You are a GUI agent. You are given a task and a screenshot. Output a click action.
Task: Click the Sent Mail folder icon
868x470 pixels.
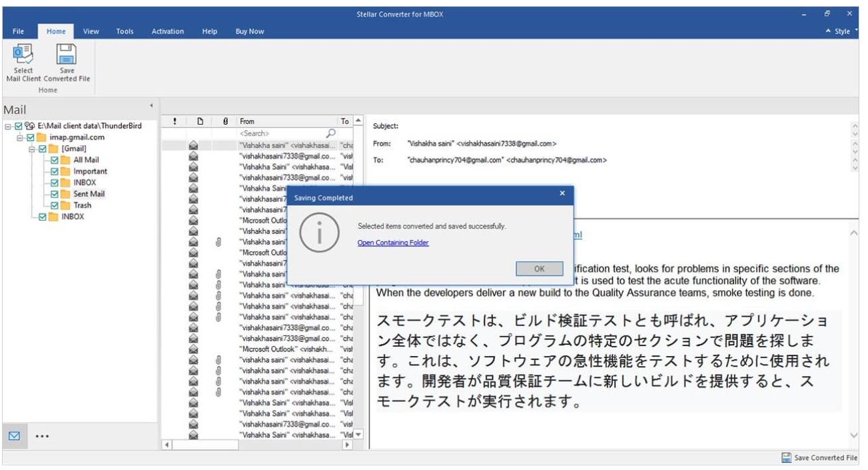(65, 194)
